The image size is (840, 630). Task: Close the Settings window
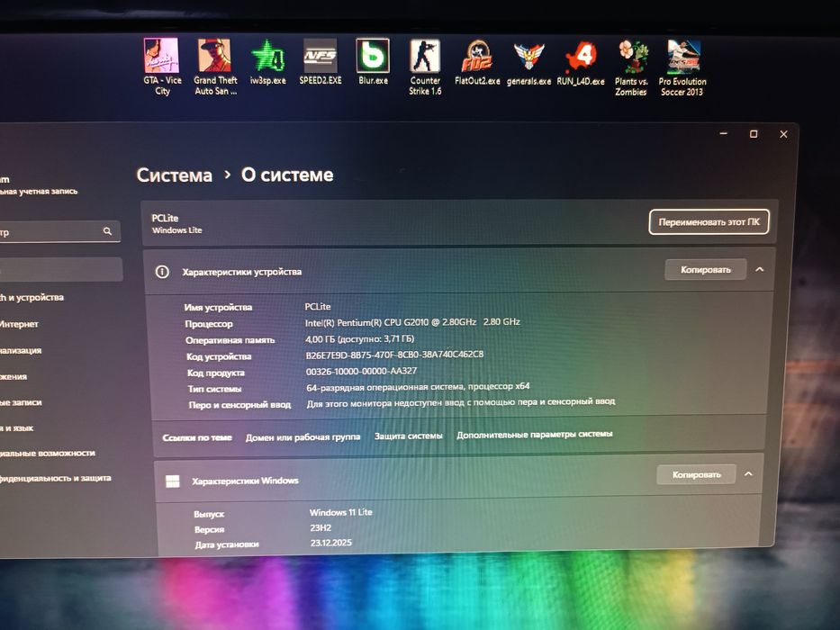(784, 134)
